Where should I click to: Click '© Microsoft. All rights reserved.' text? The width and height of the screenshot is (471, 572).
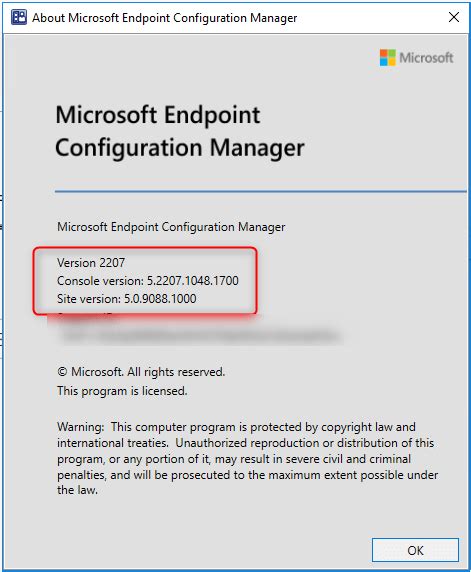(x=141, y=372)
